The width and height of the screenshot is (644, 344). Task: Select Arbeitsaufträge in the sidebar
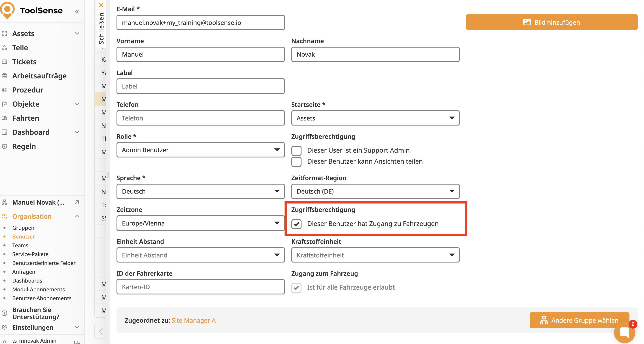39,76
